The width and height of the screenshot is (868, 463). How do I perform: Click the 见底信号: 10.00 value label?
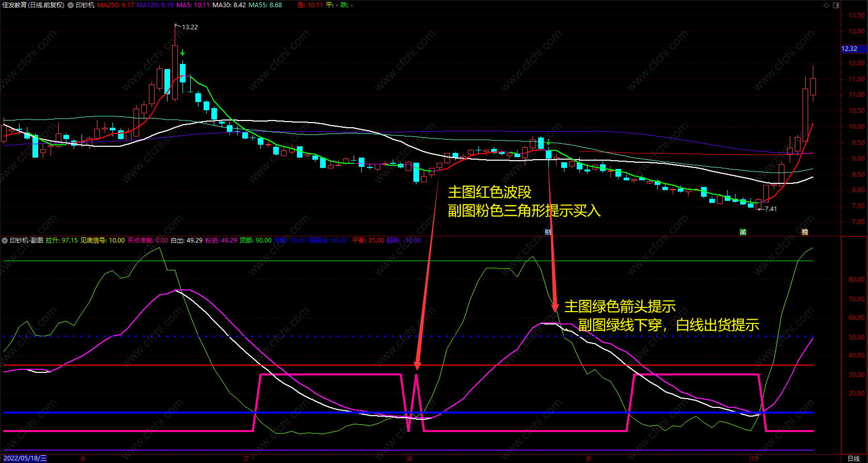tap(103, 241)
